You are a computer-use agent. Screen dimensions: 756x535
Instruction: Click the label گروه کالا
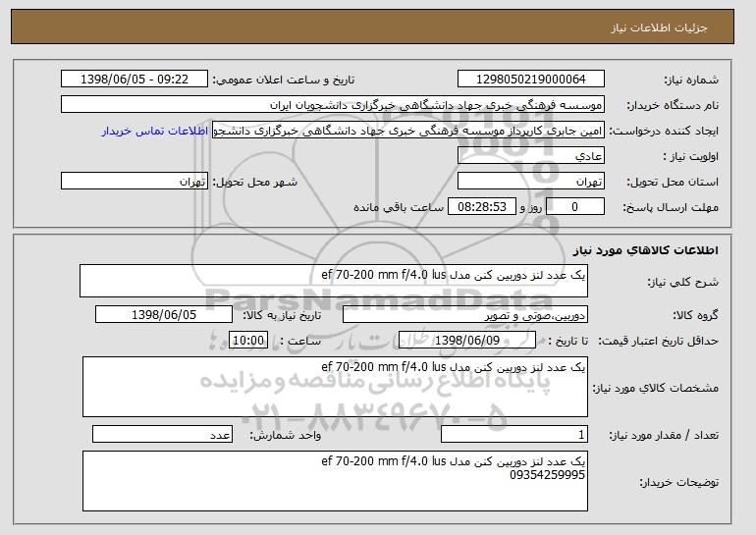pyautogui.click(x=696, y=315)
